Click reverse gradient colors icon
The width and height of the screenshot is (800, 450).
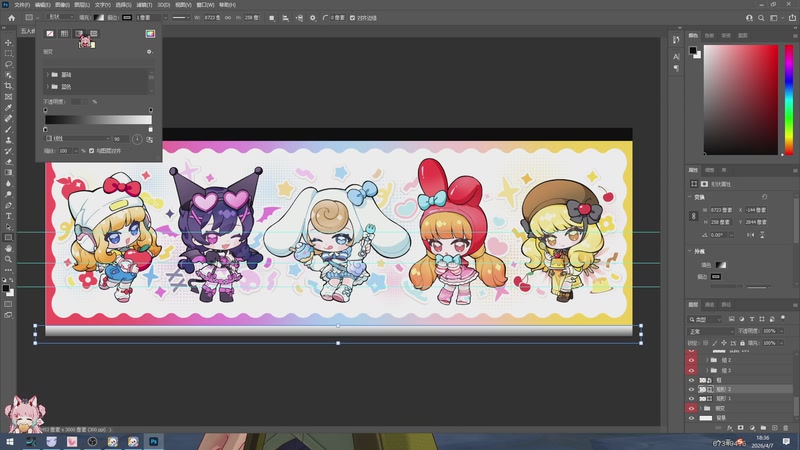(x=149, y=139)
